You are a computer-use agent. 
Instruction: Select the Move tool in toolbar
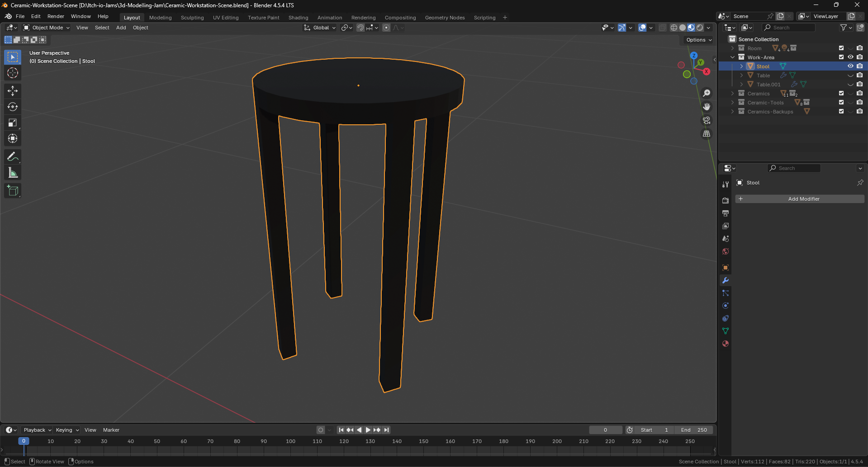point(13,91)
